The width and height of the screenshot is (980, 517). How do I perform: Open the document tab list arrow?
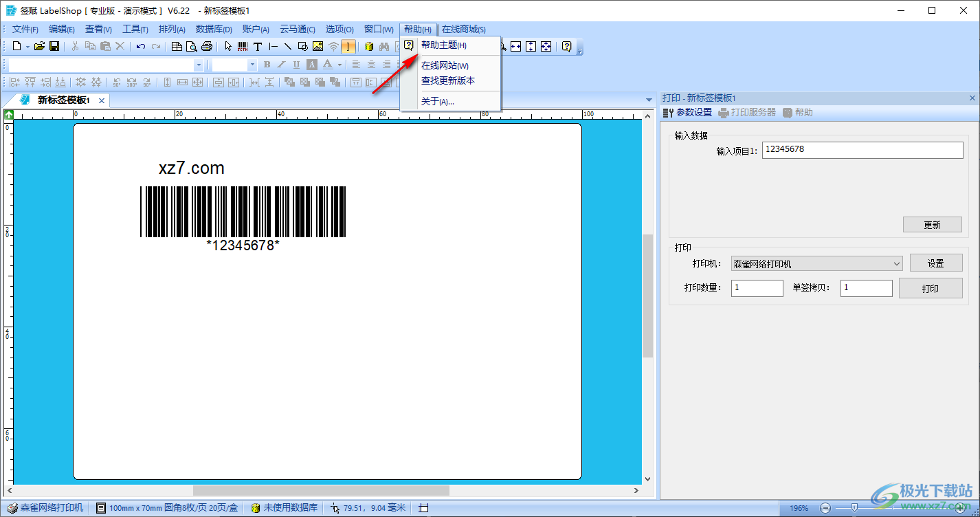(x=649, y=100)
